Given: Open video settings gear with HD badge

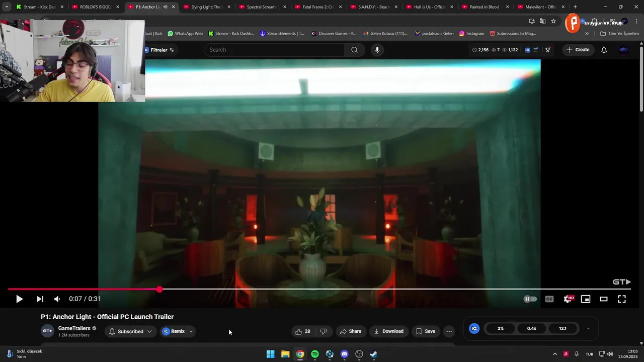Looking at the screenshot, I should (x=568, y=299).
